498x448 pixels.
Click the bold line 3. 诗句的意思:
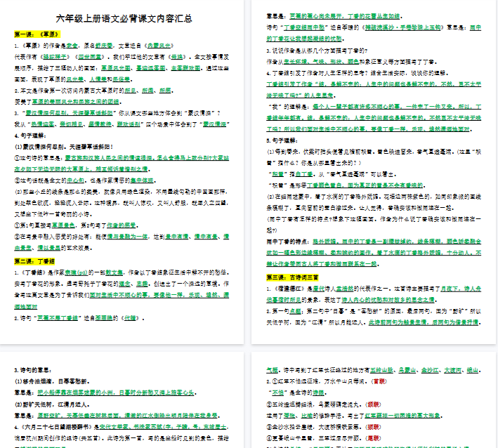33,370
